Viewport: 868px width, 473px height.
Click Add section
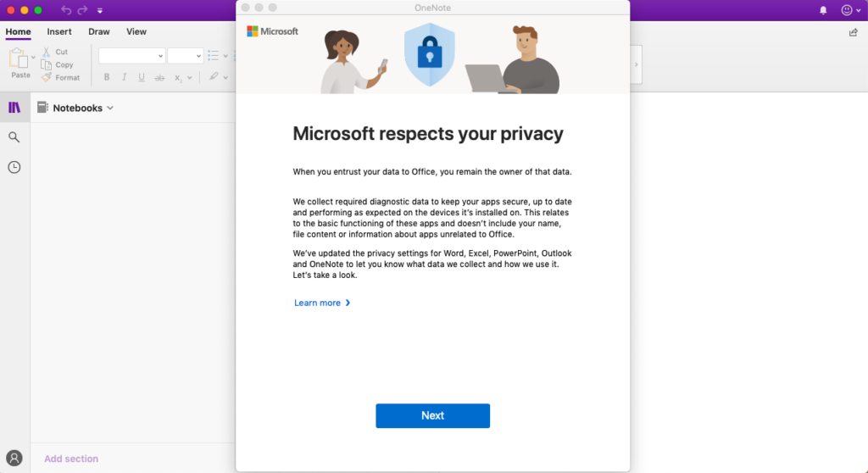71,459
